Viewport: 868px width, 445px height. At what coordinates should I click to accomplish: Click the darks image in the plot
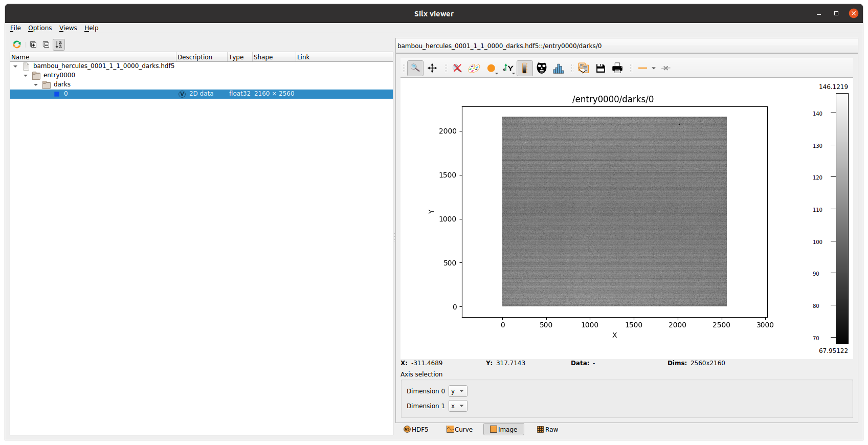[x=614, y=211]
